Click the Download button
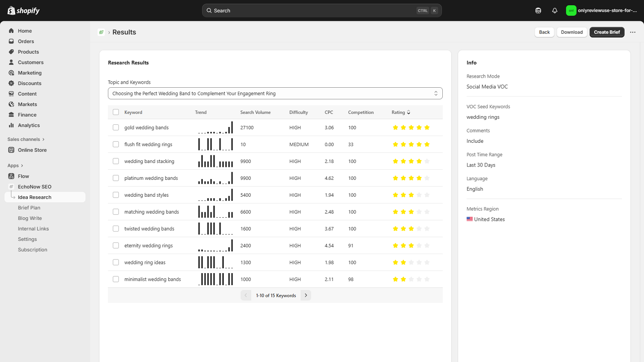The image size is (644, 362). pos(572,32)
